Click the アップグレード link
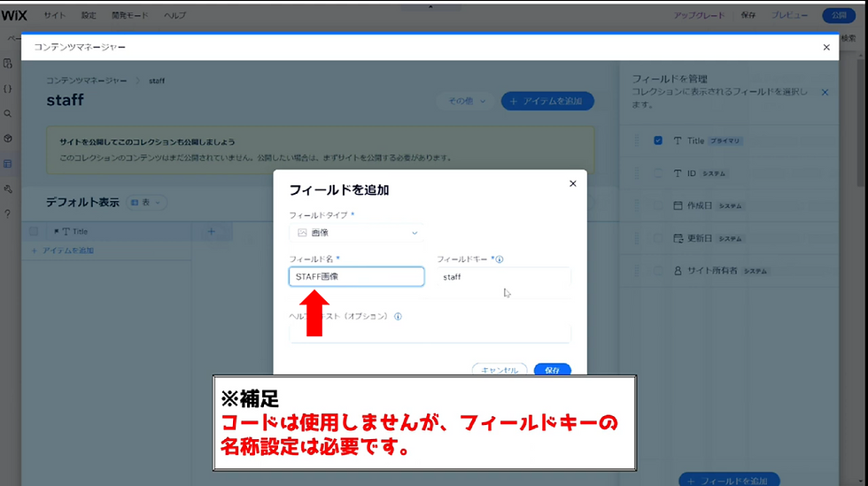 [699, 16]
